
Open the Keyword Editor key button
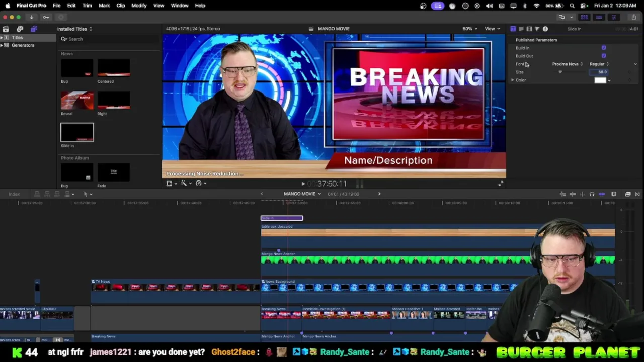pos(46,17)
